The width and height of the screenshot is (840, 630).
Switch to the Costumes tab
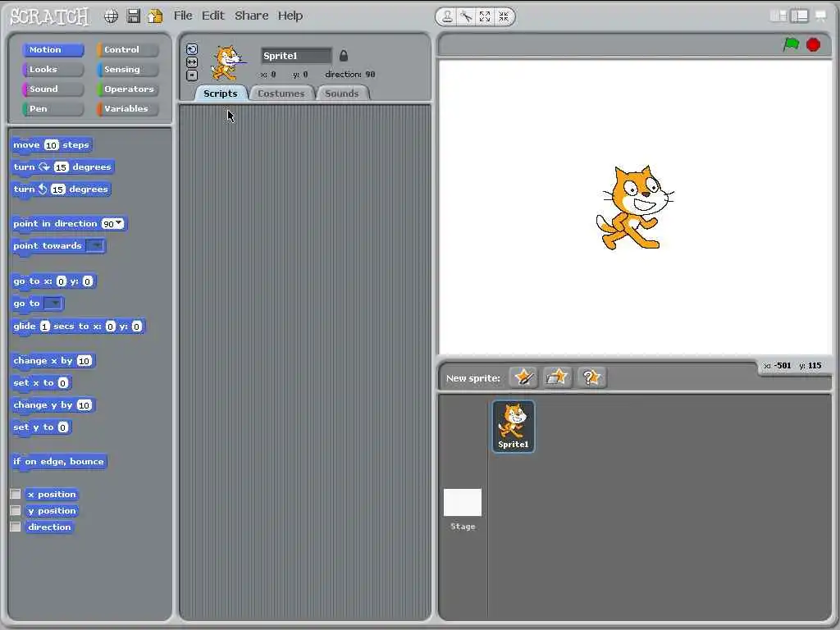coord(281,94)
